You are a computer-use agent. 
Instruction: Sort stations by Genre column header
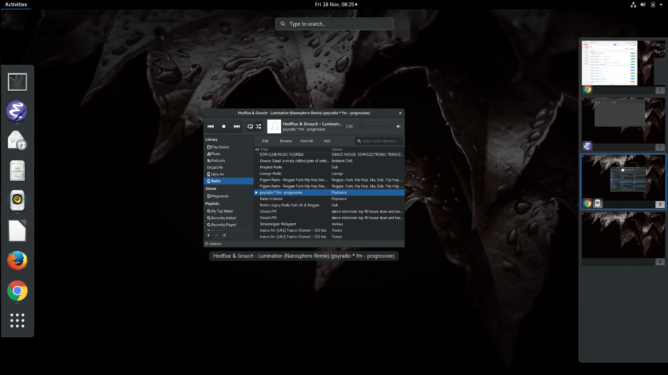pyautogui.click(x=367, y=150)
